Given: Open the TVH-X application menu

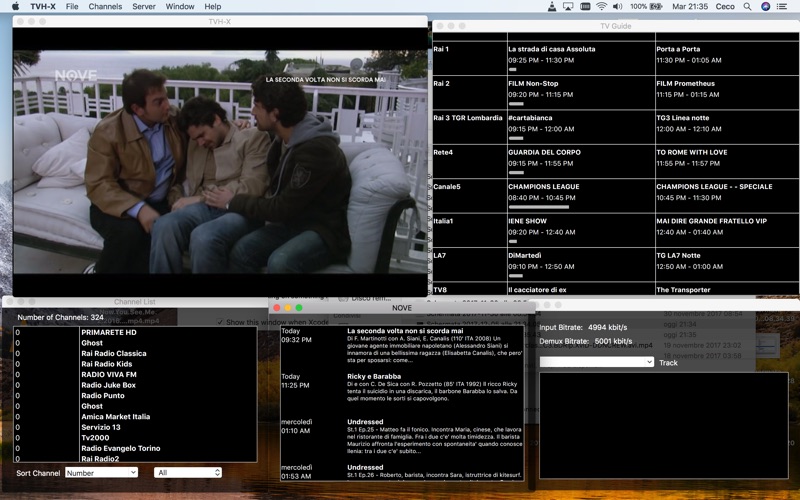Looking at the screenshot, I should (43, 6).
